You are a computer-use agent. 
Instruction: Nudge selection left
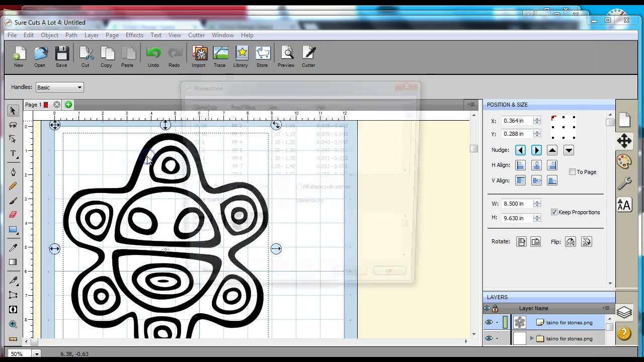coord(520,150)
